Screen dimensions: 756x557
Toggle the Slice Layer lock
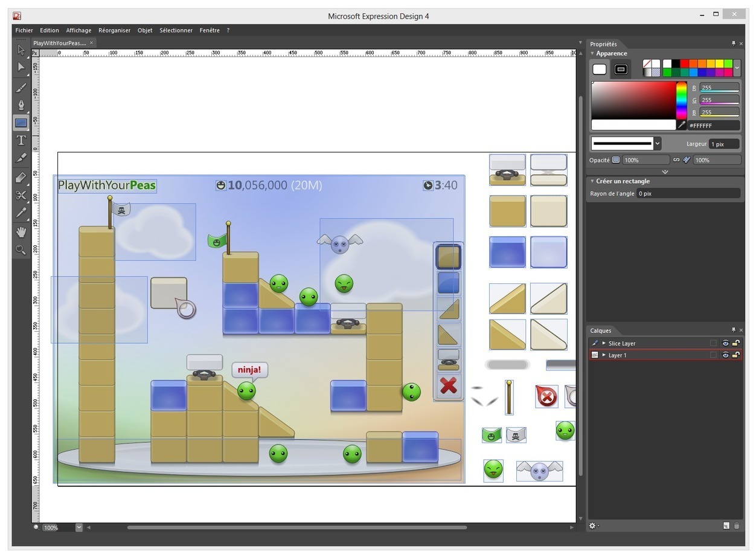click(x=736, y=343)
